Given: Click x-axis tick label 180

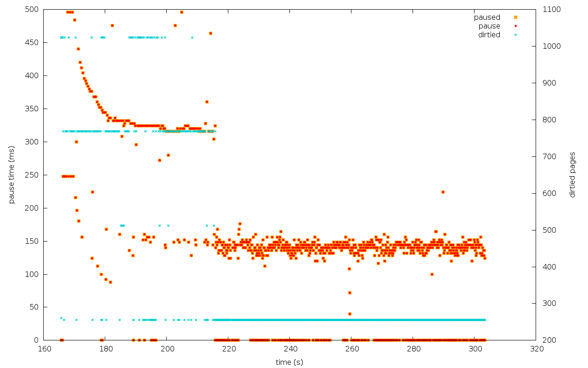Looking at the screenshot, I should [106, 349].
